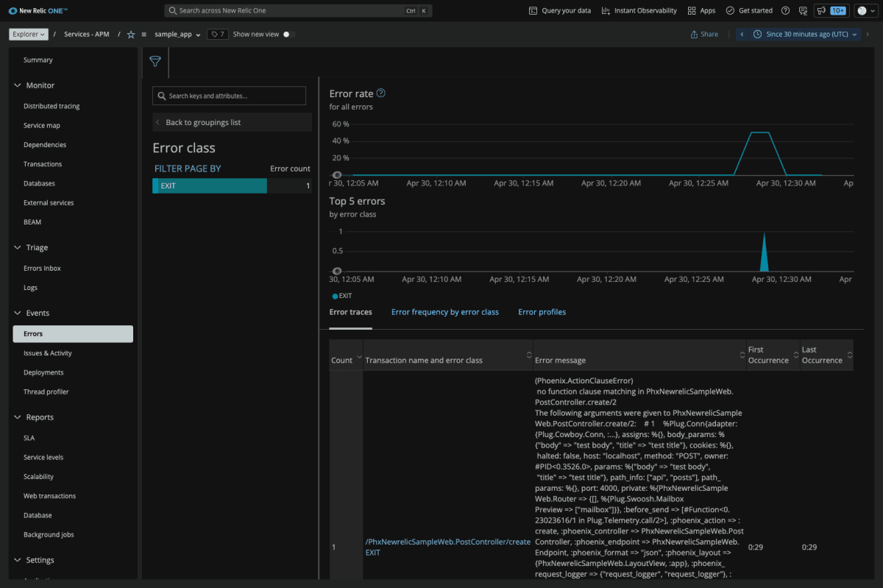Open Instant Observability
883x588 pixels.
[639, 11]
